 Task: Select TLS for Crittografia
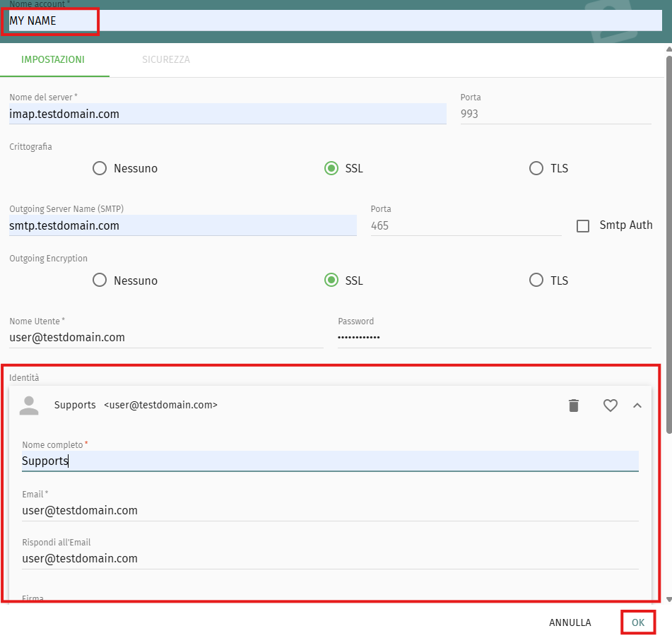pyautogui.click(x=536, y=169)
